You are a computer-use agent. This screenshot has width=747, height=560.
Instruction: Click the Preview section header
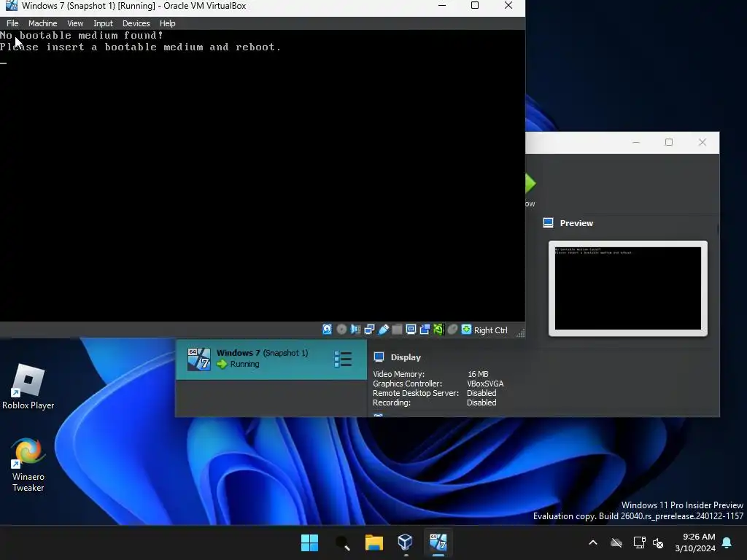point(576,223)
